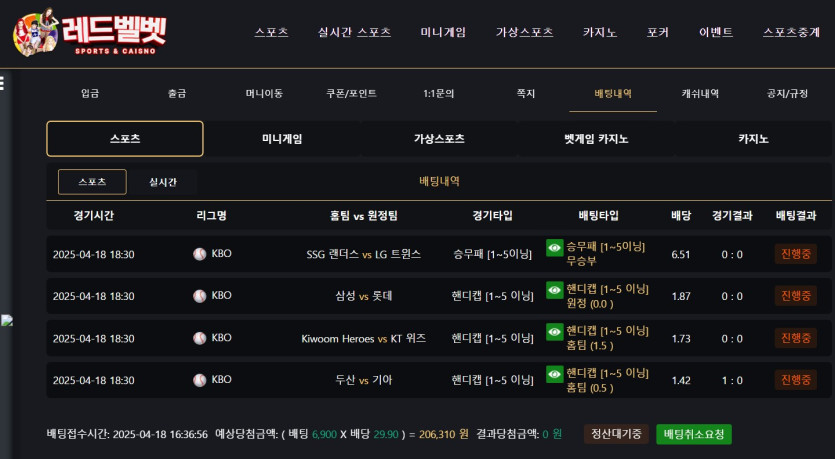Click the hamburger menu icon at left edge
Viewport: 835px width, 459px height.
point(3,82)
